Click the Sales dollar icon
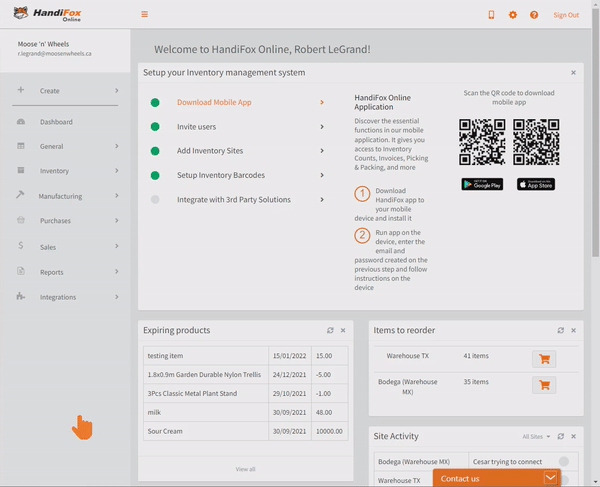This screenshot has width=600, height=487. [x=21, y=246]
